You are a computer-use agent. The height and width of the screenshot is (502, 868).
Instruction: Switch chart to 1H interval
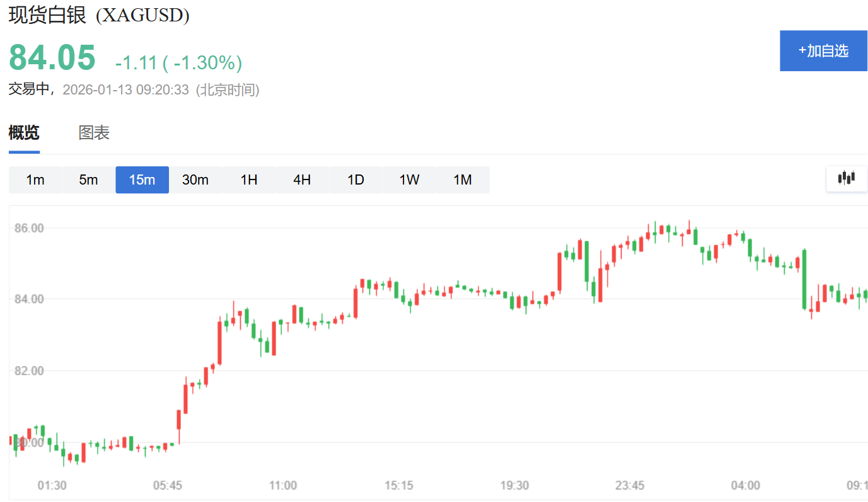click(x=249, y=180)
